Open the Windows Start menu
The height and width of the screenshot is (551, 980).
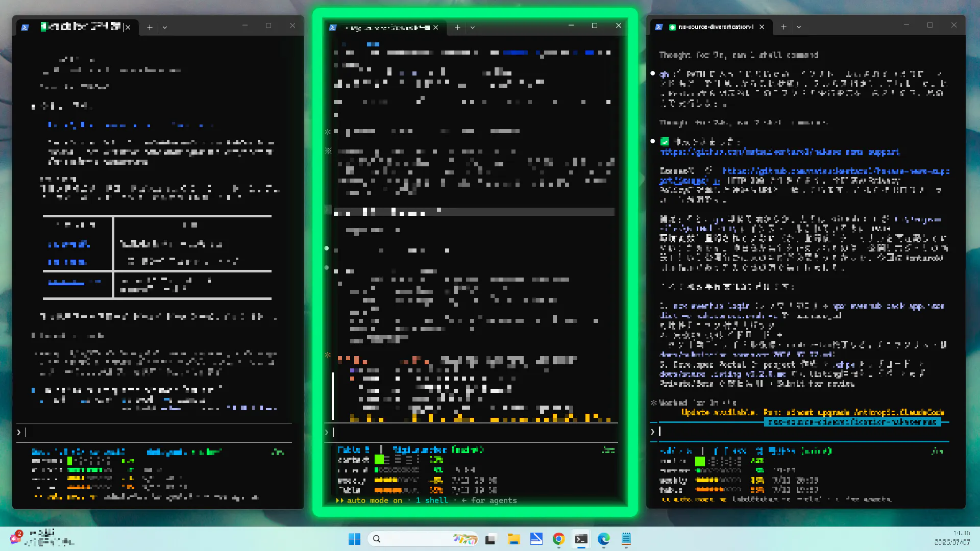tap(354, 539)
